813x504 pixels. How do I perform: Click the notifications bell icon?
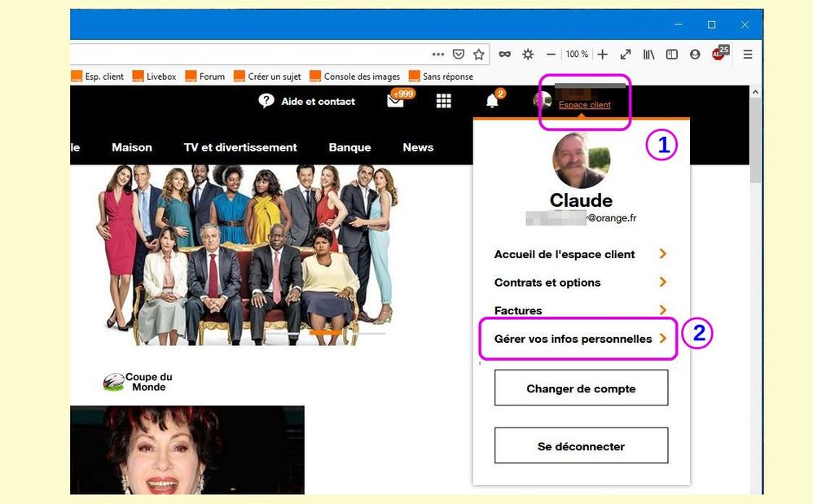pyautogui.click(x=492, y=101)
